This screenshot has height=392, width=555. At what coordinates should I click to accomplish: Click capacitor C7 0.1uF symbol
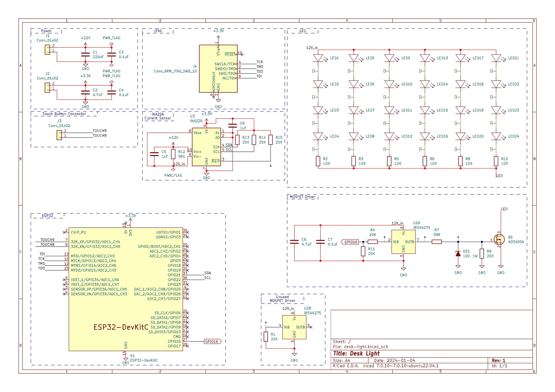pyautogui.click(x=320, y=242)
